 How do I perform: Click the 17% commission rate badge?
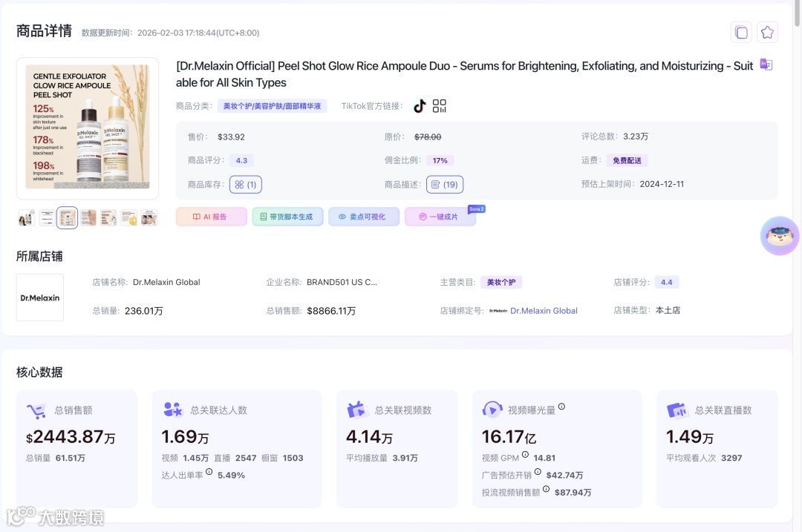point(440,160)
